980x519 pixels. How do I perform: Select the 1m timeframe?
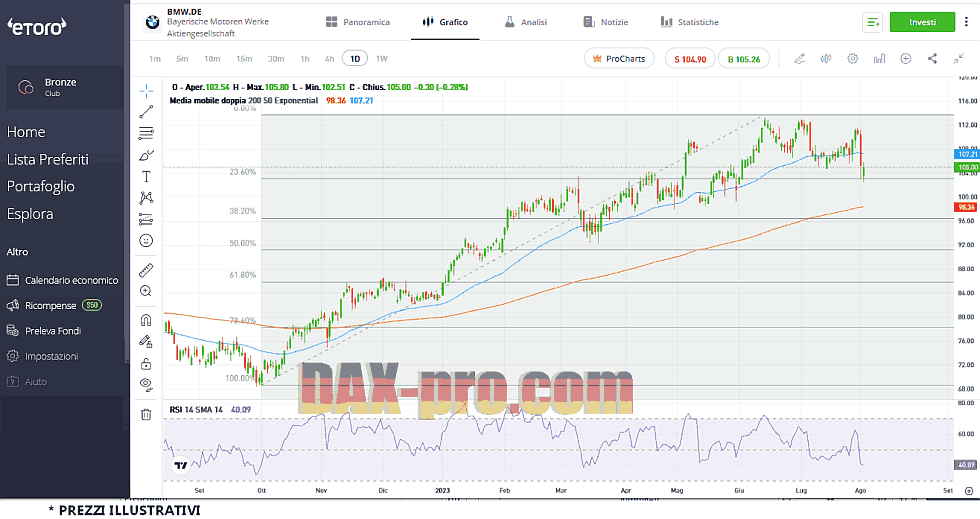coord(155,59)
